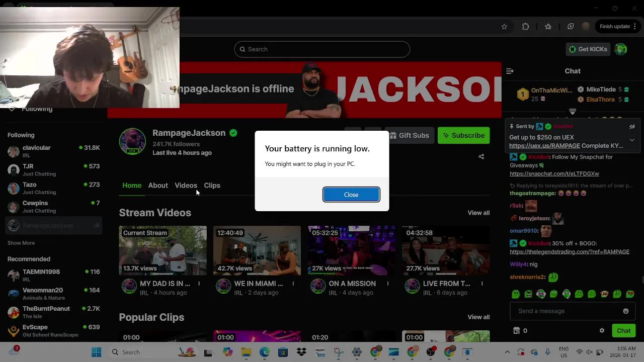Click the share icon below Subscribe
The height and width of the screenshot is (362, 644).
pyautogui.click(x=481, y=156)
